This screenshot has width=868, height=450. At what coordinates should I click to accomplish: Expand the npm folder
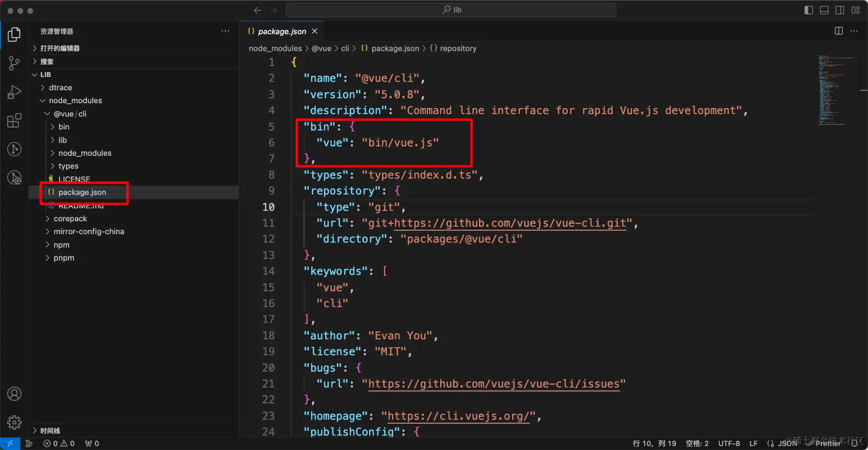[x=134, y=245]
